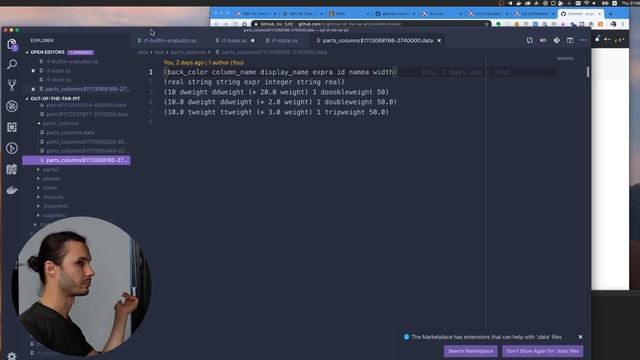Click the editor vertical scrollbar
This screenshot has width=640, height=360.
point(588,72)
